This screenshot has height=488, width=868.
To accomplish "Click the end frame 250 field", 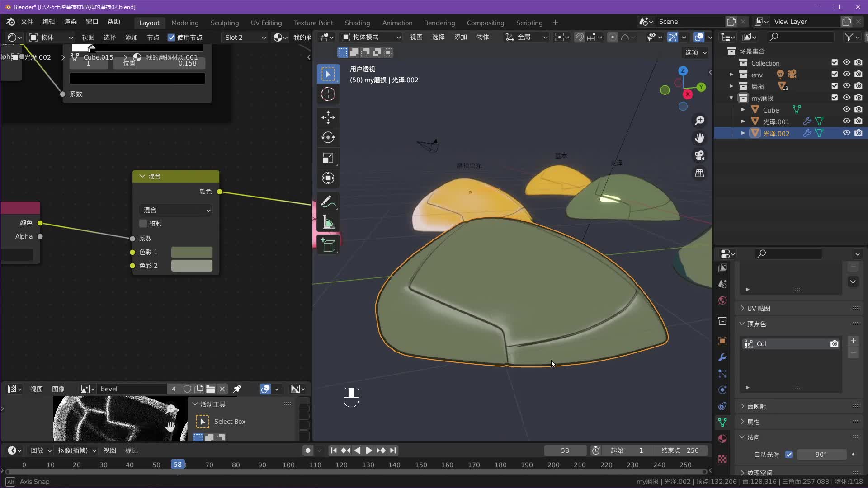I will pos(680,450).
